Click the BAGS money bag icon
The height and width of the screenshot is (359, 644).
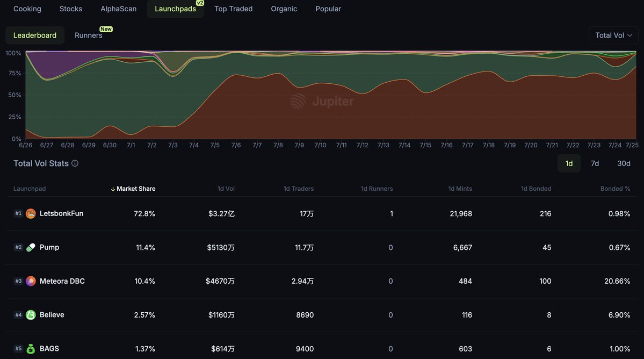pyautogui.click(x=31, y=349)
